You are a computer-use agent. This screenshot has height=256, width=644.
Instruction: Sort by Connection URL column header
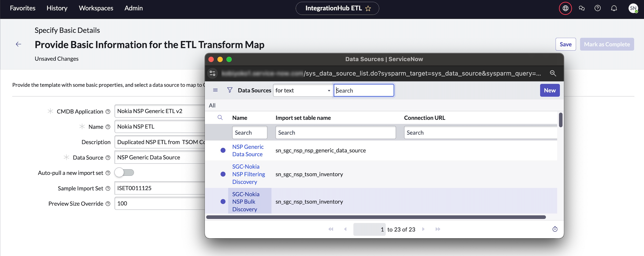click(424, 118)
